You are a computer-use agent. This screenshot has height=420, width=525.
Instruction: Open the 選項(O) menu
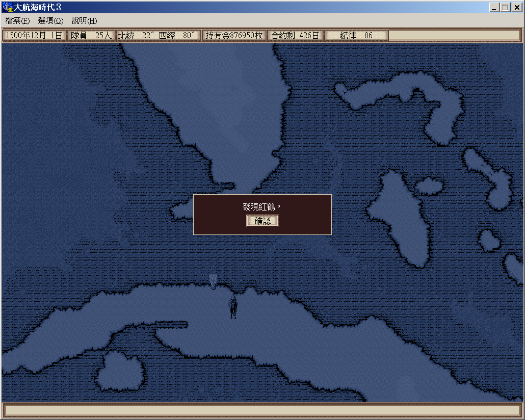coord(50,21)
